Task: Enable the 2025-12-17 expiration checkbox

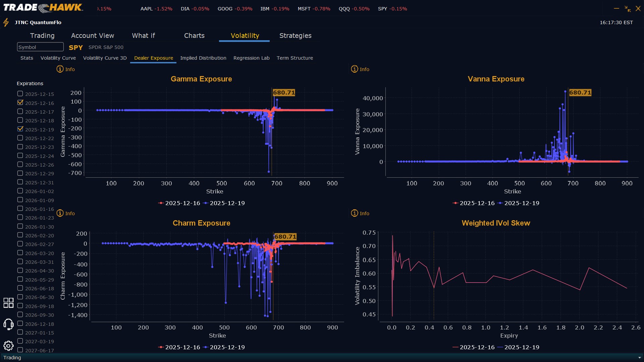Action: (x=20, y=111)
